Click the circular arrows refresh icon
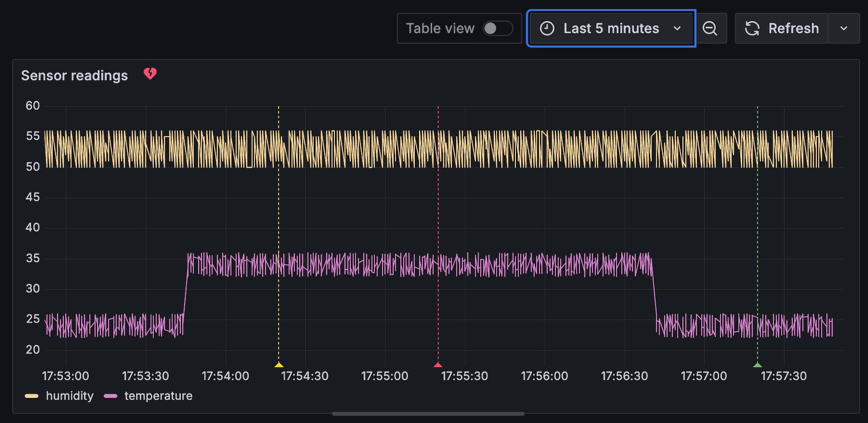The width and height of the screenshot is (868, 423). tap(752, 29)
